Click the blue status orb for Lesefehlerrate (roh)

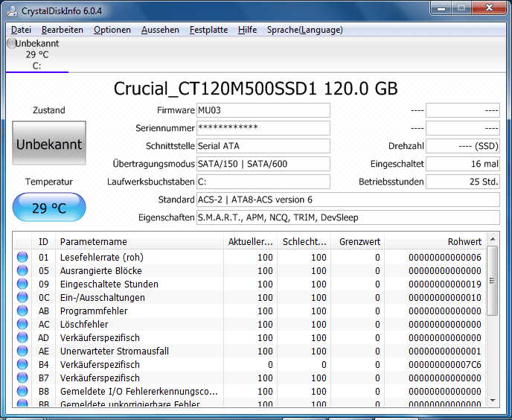tap(22, 257)
